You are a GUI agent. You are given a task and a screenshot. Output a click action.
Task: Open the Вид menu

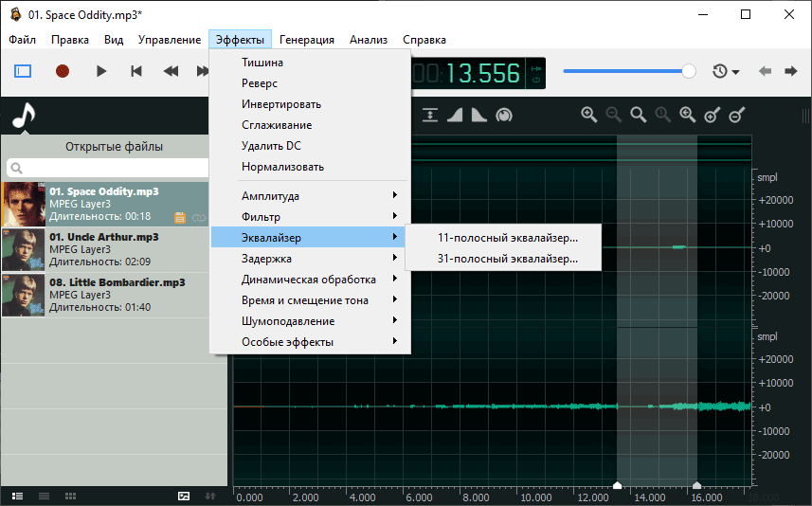click(114, 40)
